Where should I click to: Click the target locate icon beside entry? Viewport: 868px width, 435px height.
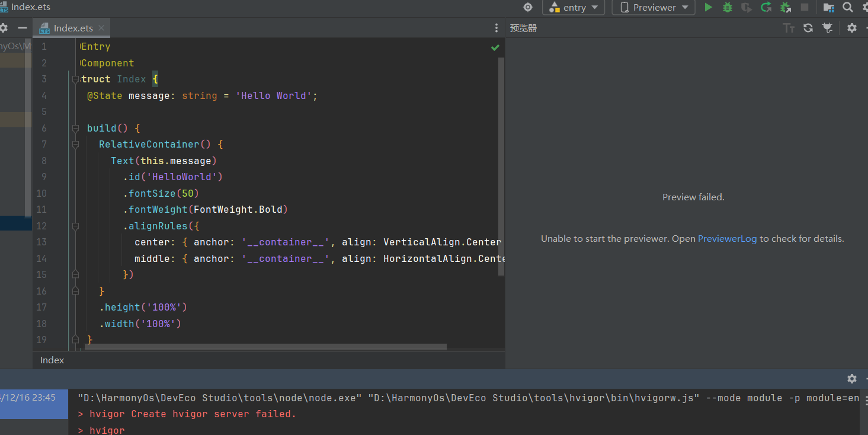tap(528, 7)
